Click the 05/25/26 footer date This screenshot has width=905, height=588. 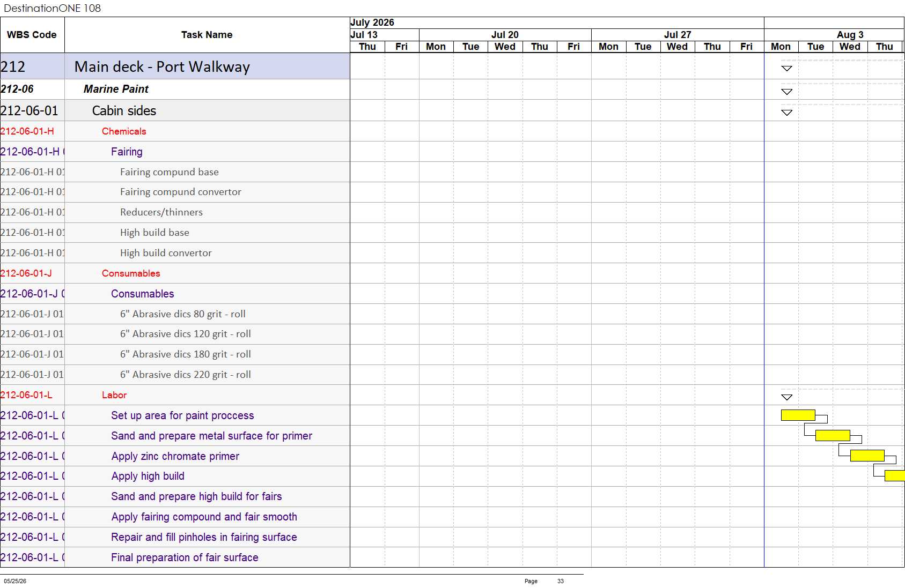(x=15, y=581)
